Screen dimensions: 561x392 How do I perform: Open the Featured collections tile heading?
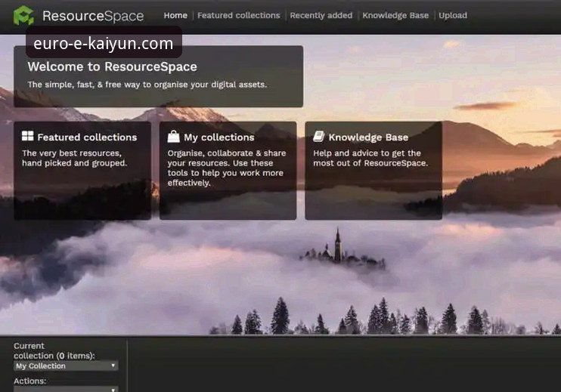(87, 137)
